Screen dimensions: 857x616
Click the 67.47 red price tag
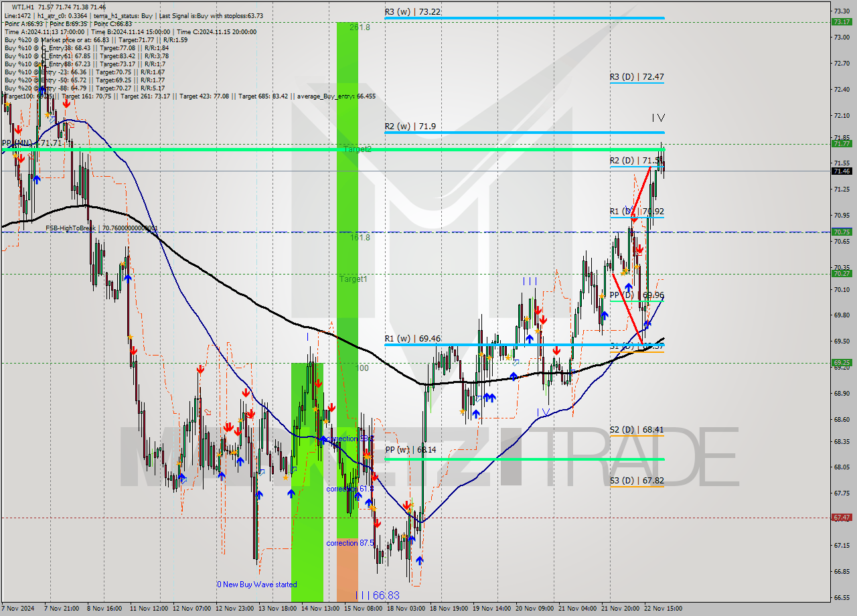842,518
